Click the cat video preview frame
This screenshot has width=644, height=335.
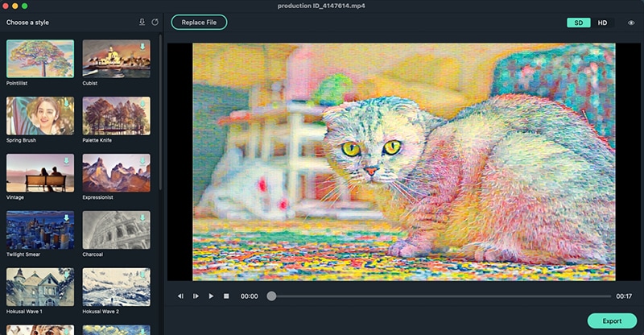pos(404,162)
